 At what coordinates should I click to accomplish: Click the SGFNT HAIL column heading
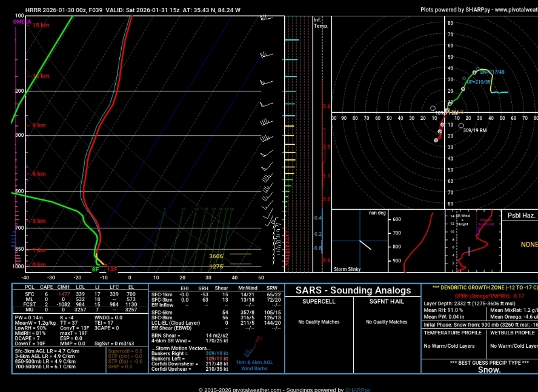(387, 301)
